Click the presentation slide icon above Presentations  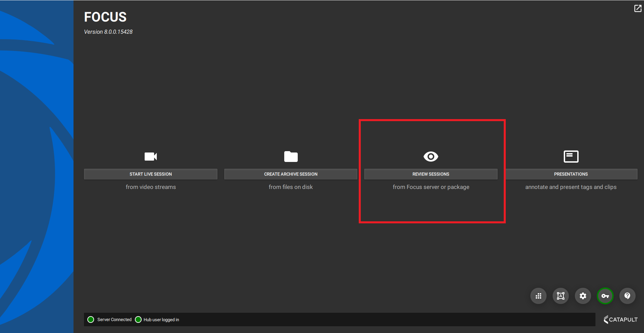pyautogui.click(x=571, y=157)
